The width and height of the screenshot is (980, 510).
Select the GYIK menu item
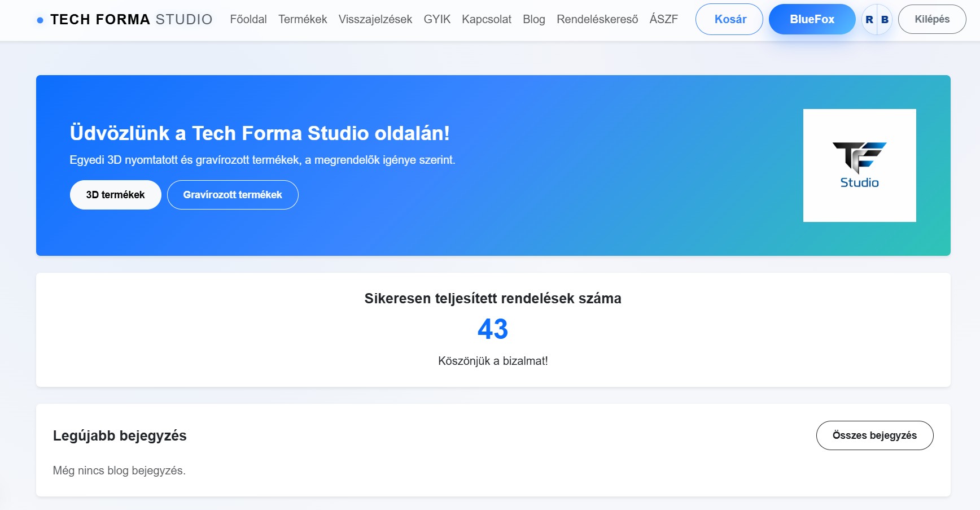click(437, 19)
